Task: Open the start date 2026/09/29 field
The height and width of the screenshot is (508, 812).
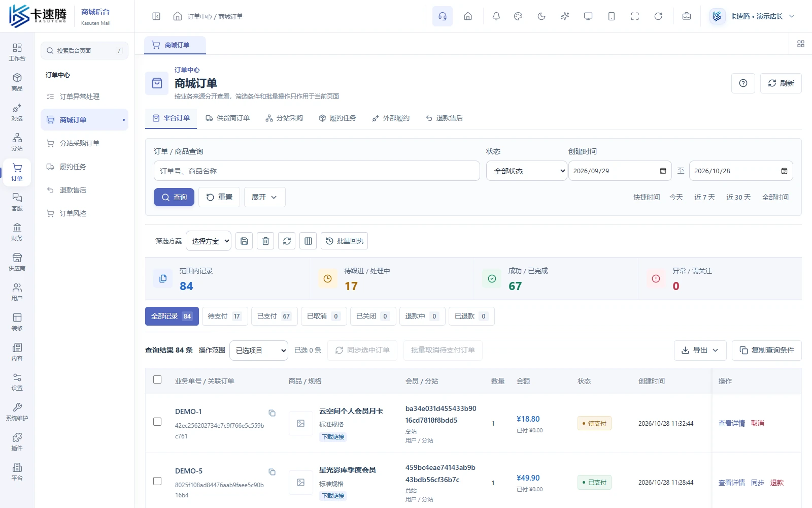Action: tap(620, 171)
